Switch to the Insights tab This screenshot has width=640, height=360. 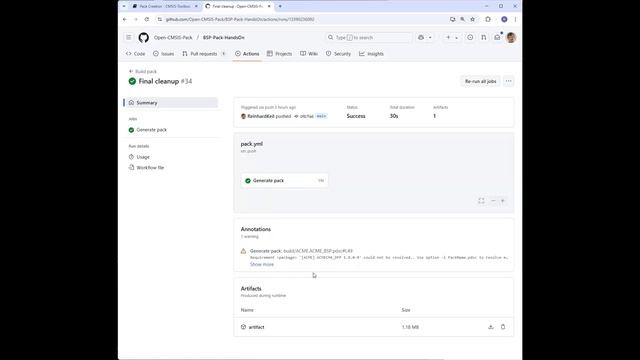pyautogui.click(x=371, y=54)
